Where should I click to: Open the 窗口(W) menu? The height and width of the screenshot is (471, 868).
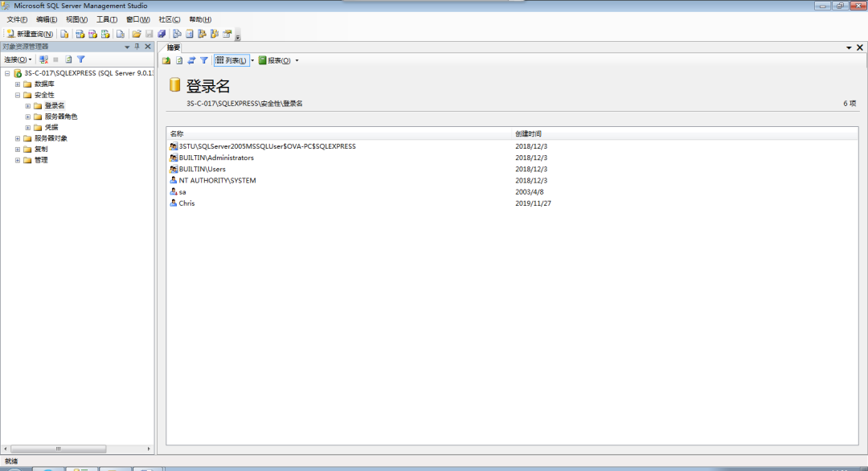point(138,19)
